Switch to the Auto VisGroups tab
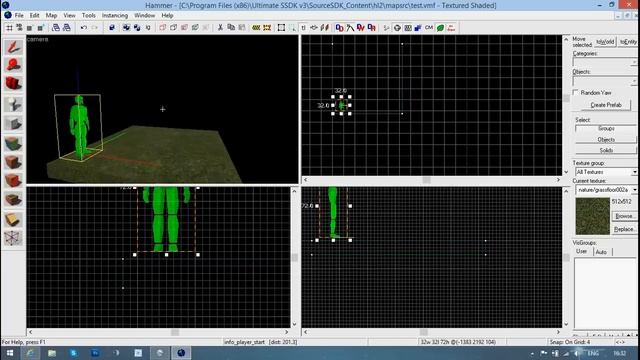This screenshot has height=360, width=640. click(601, 252)
